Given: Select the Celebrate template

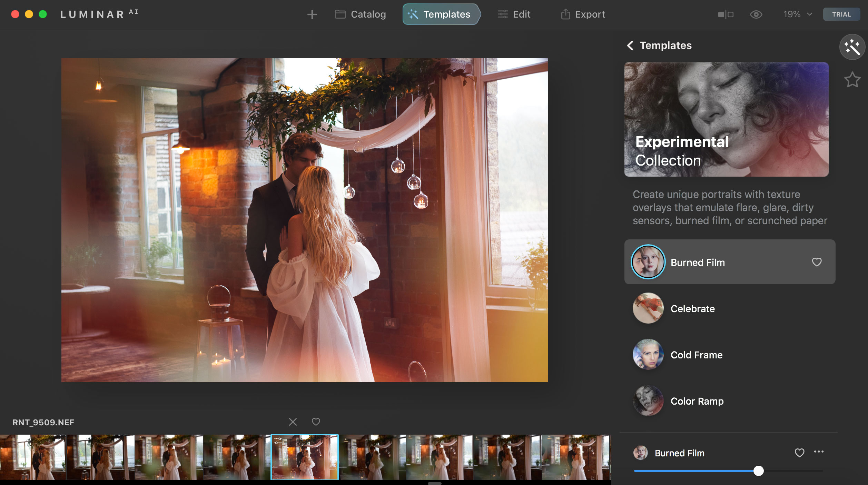Looking at the screenshot, I should coord(730,308).
